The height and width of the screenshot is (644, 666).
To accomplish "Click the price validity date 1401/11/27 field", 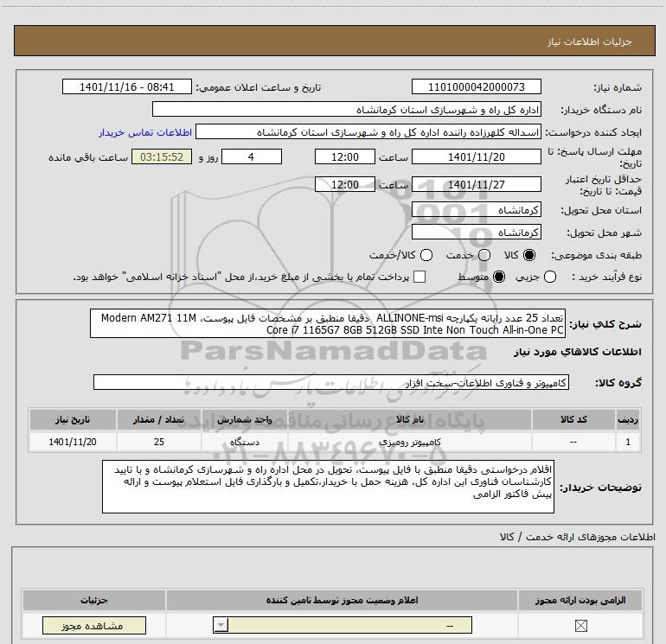I will click(476, 184).
